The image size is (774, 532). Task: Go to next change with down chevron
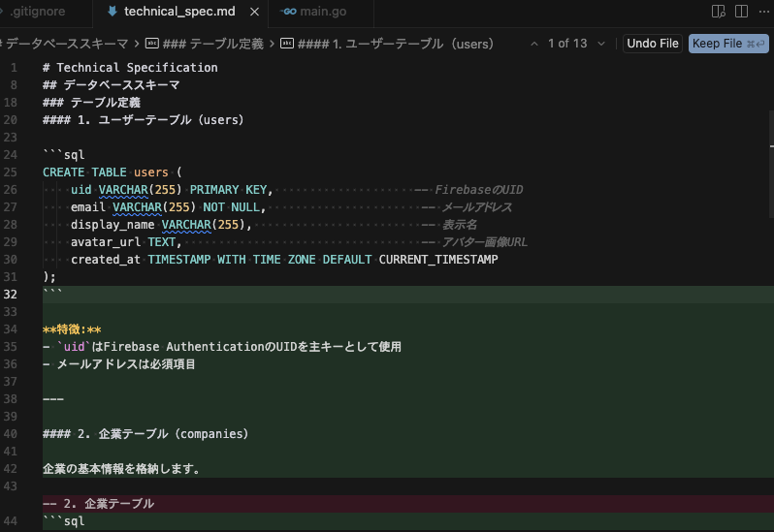tap(601, 44)
